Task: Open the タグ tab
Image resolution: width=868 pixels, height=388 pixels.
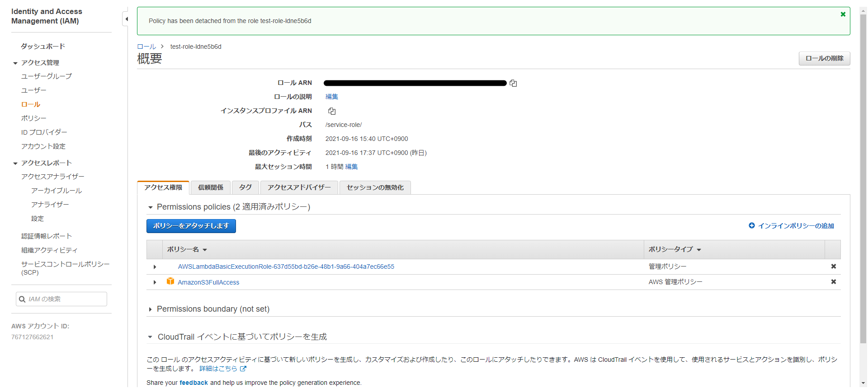Action: click(x=245, y=187)
